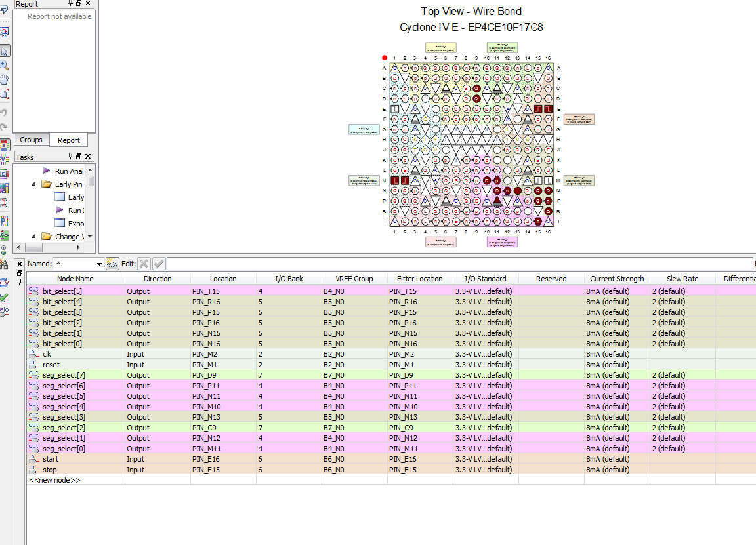This screenshot has height=545, width=756.
Task: Click the green checkmark I/O check icon
Action: [x=5, y=298]
